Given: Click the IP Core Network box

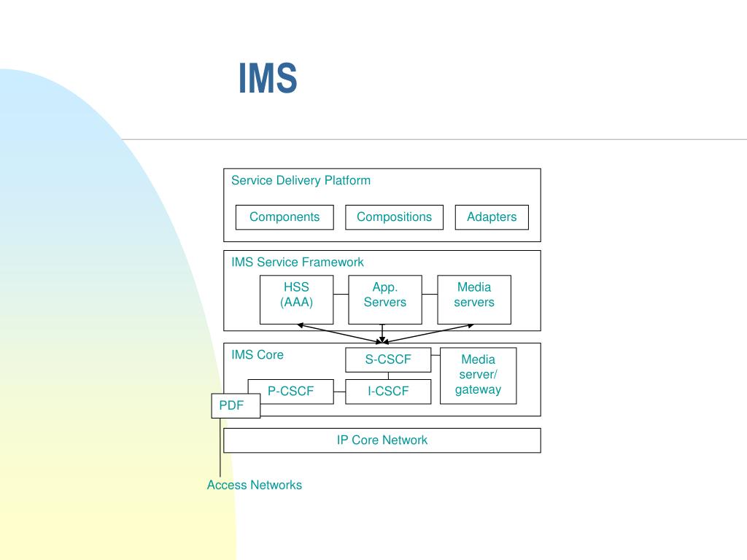Looking at the screenshot, I should click(382, 440).
